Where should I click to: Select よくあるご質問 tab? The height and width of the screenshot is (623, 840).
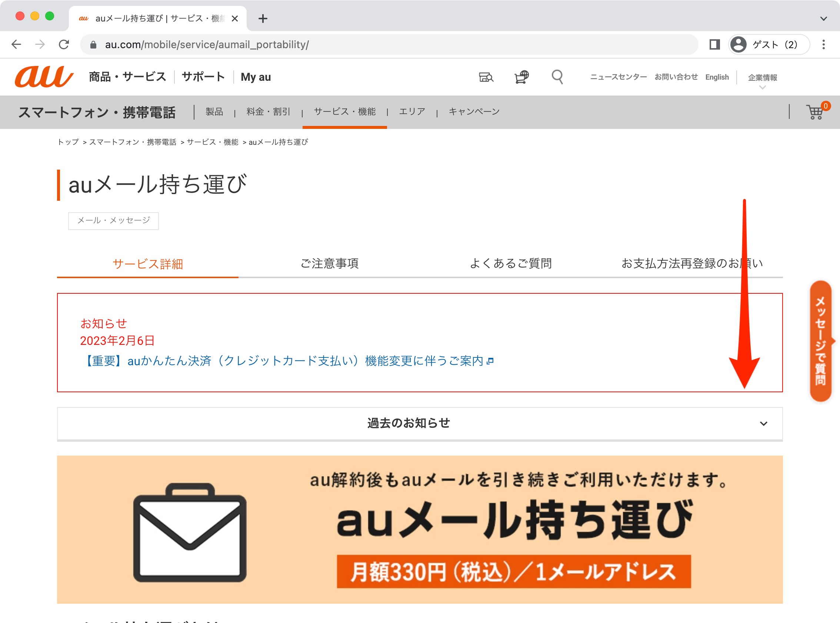click(510, 264)
